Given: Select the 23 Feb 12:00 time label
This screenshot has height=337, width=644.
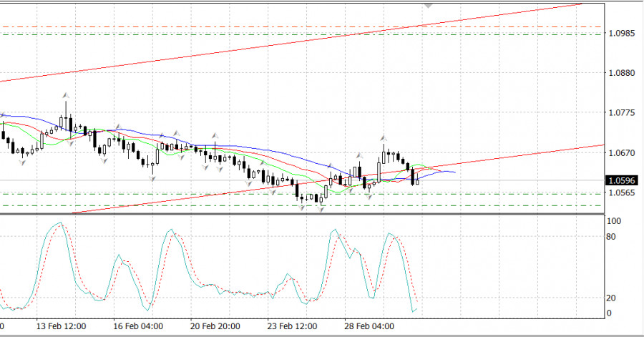Looking at the screenshot, I should (293, 326).
